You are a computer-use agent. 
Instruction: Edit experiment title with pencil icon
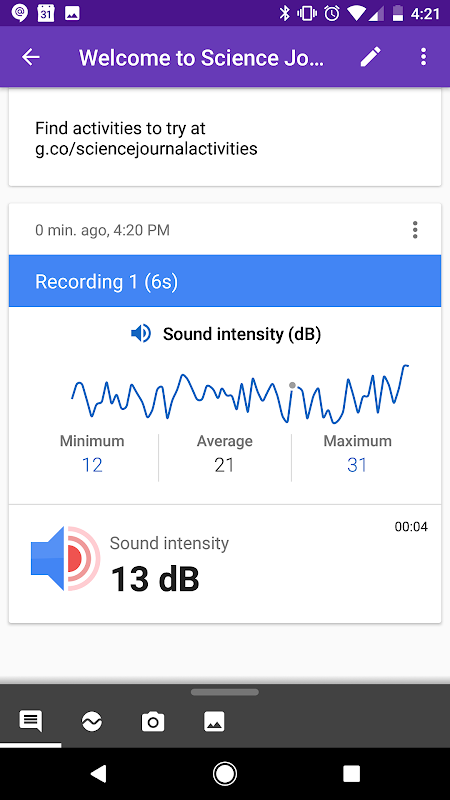click(371, 57)
